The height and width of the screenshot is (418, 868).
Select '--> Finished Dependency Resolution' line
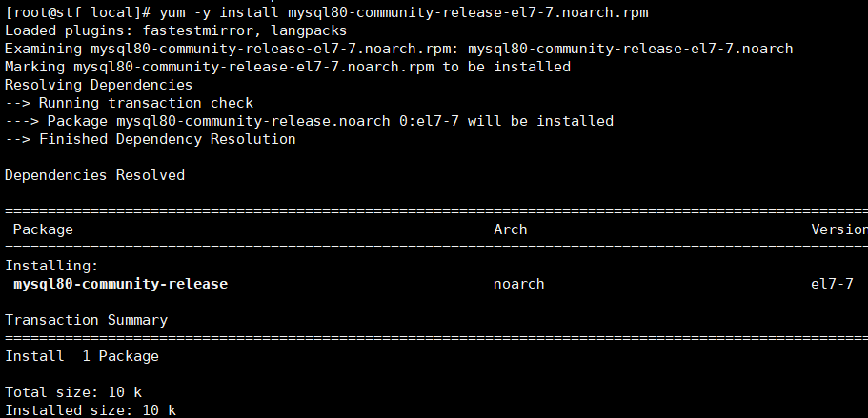click(x=151, y=139)
